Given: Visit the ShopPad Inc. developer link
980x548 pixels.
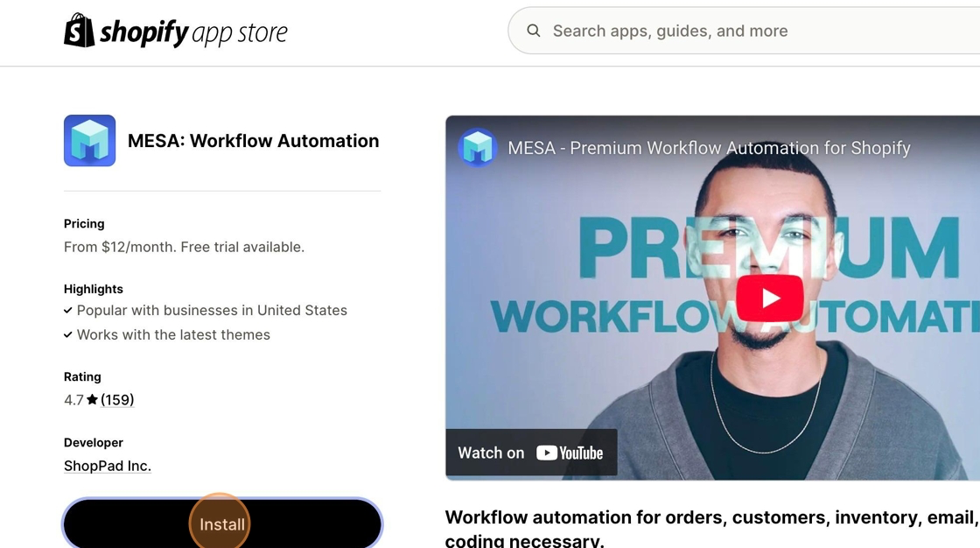Looking at the screenshot, I should (x=108, y=466).
